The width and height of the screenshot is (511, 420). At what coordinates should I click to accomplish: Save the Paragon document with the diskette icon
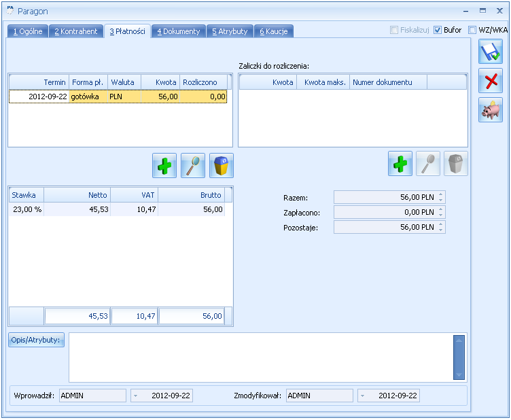coord(491,52)
